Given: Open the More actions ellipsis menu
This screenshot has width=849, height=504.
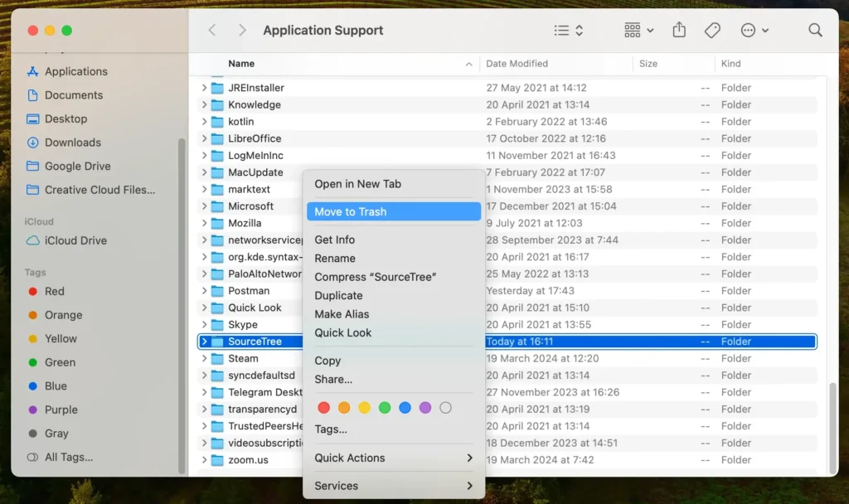Looking at the screenshot, I should click(x=754, y=31).
